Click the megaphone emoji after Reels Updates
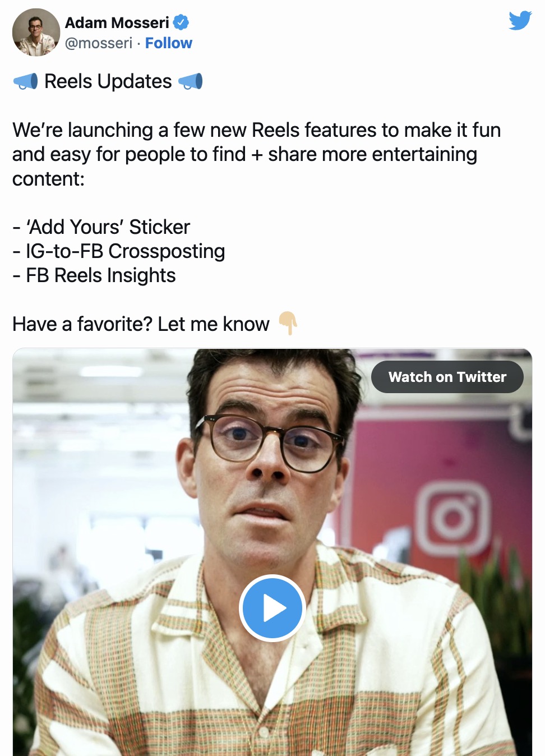The width and height of the screenshot is (545, 756). point(191,82)
